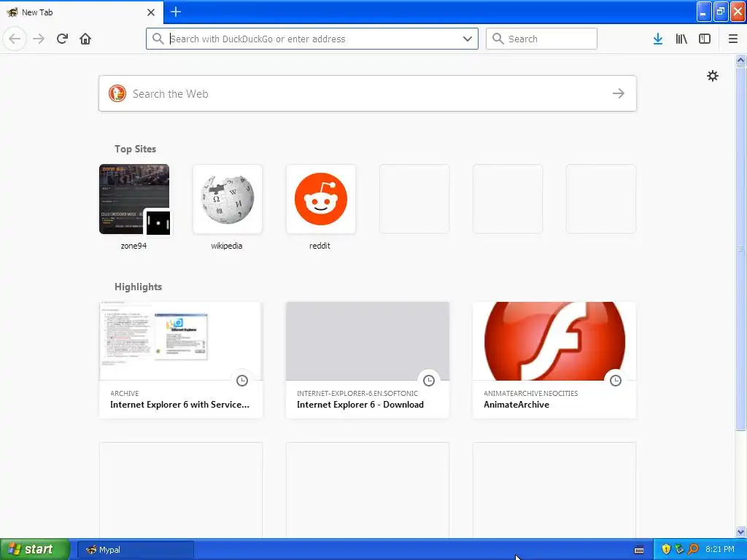Focus the address bar field
Viewport: 747px width, 560px height.
pyautogui.click(x=312, y=39)
